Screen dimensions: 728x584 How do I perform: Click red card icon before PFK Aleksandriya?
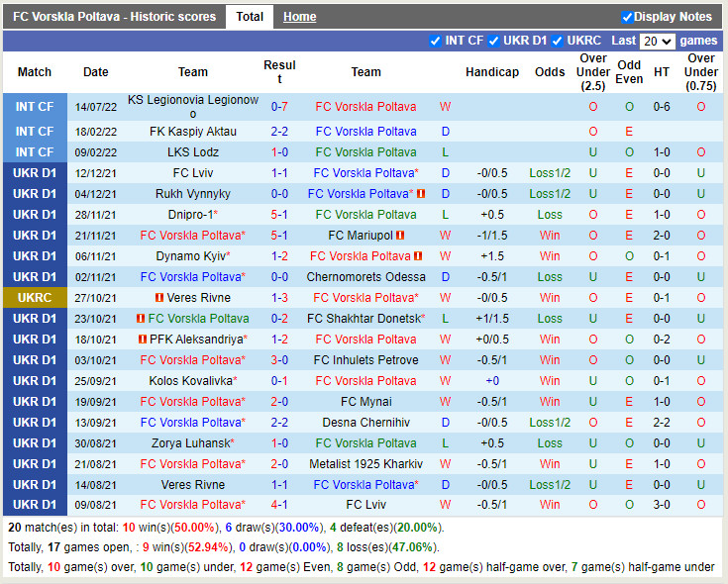coord(143,340)
